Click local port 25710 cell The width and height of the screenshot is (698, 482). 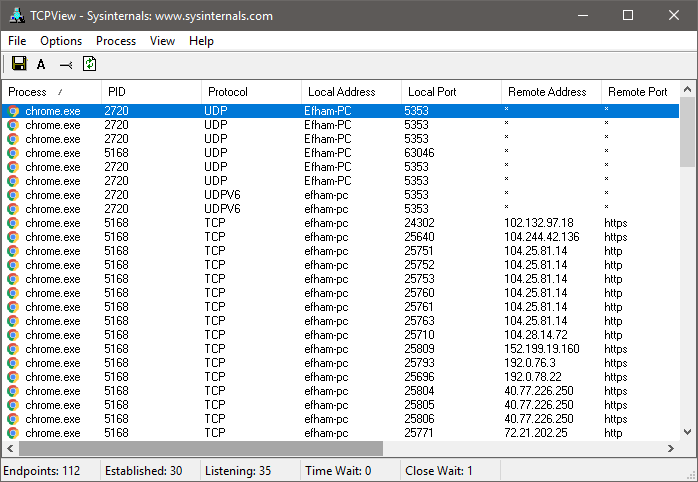419,335
